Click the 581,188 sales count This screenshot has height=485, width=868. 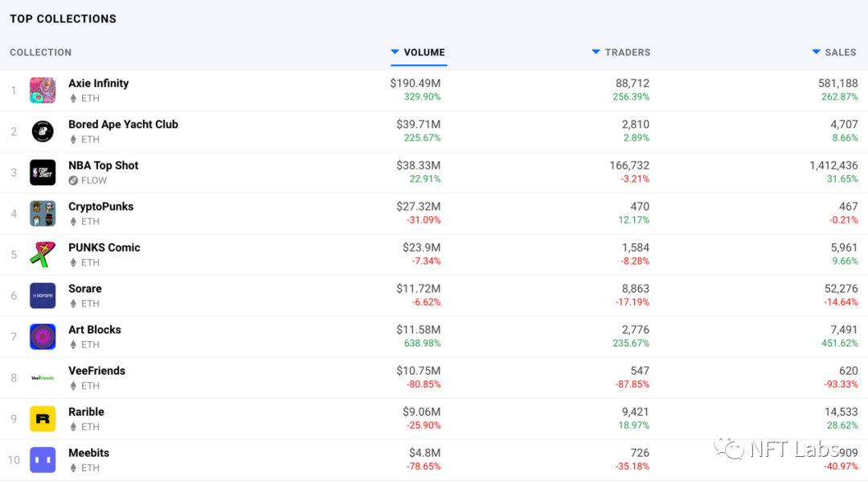click(x=838, y=83)
